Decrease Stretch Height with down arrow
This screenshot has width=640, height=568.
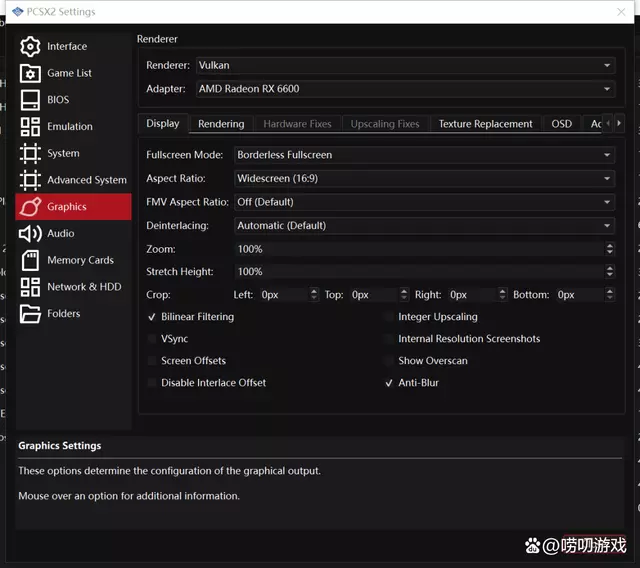(x=610, y=275)
